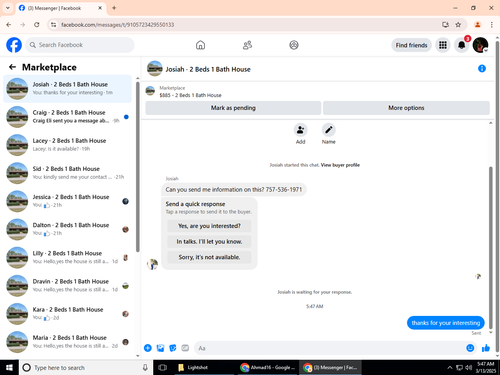Click the 'thanks for your interesting' message bubble
This screenshot has height=375, width=500.
[446, 323]
